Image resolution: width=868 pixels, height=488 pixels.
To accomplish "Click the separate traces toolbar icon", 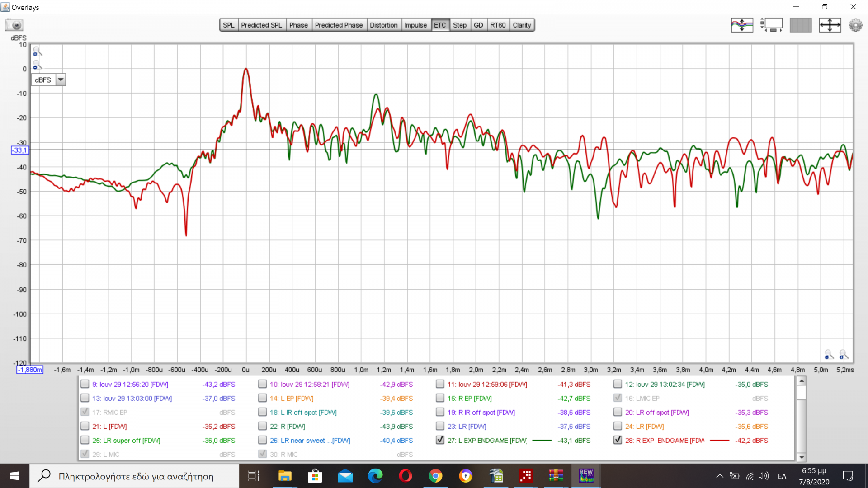I will click(x=742, y=25).
